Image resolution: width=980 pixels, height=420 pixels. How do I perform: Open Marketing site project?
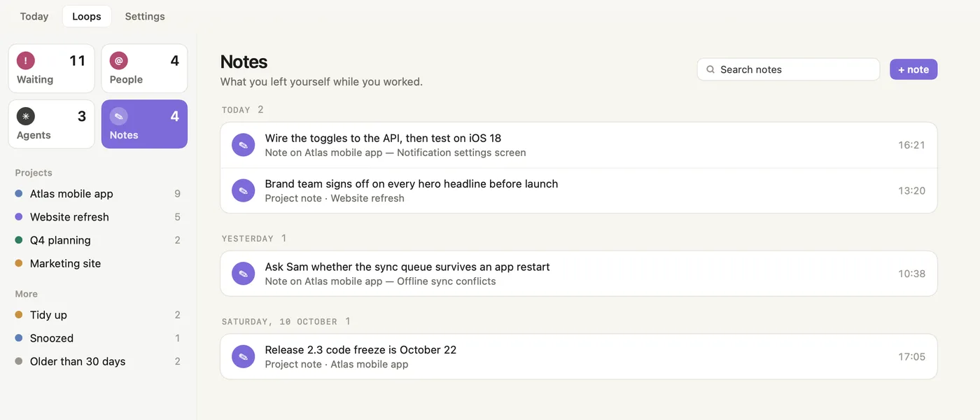click(98, 263)
